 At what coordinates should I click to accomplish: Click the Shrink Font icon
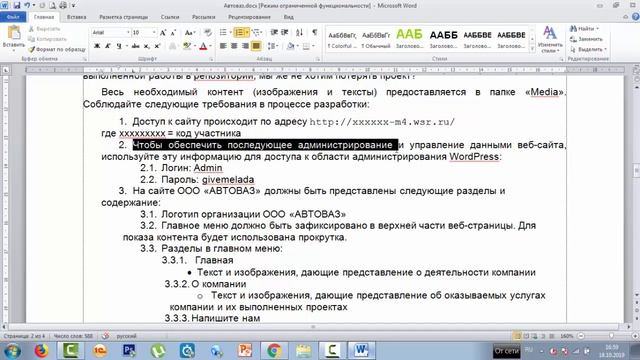(173, 32)
